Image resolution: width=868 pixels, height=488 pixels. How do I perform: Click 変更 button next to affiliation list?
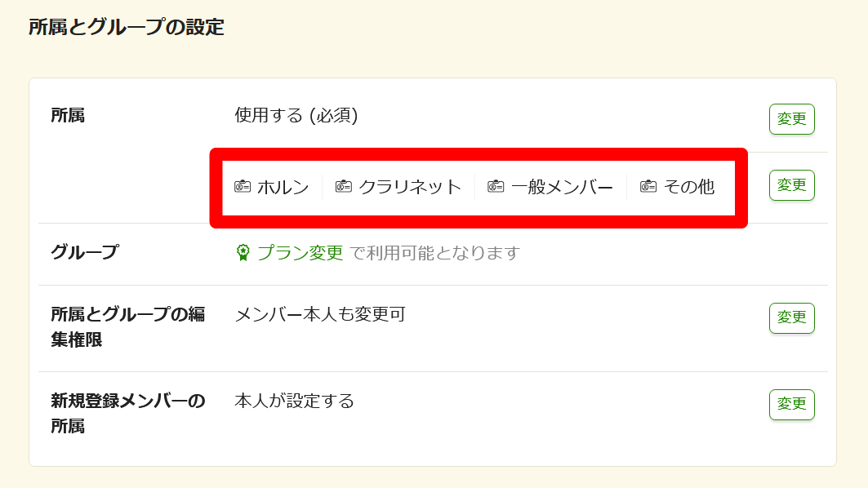point(791,184)
